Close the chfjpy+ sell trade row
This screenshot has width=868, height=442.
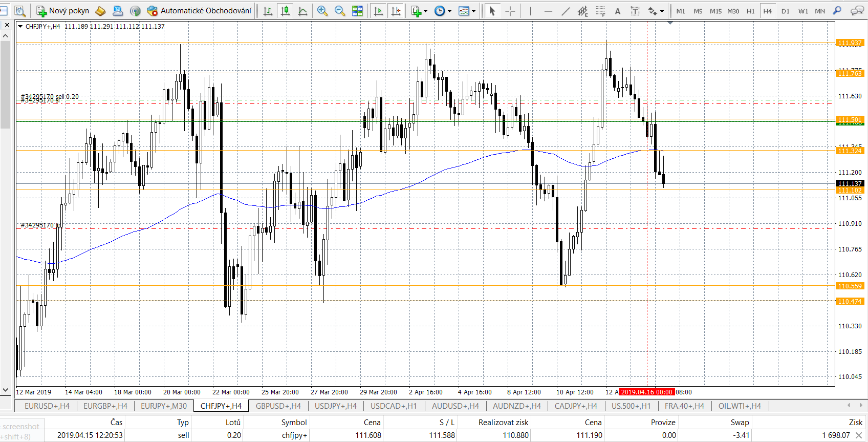pos(859,435)
